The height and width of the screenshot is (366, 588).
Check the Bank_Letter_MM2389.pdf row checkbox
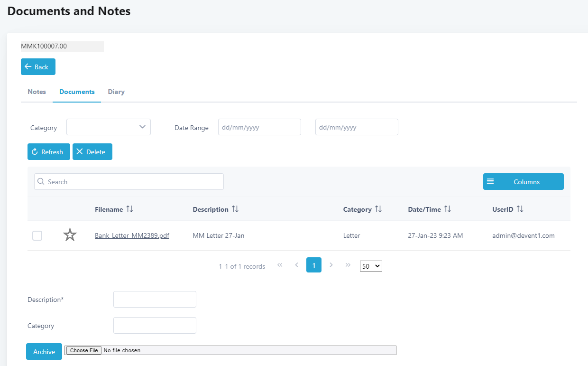point(37,235)
